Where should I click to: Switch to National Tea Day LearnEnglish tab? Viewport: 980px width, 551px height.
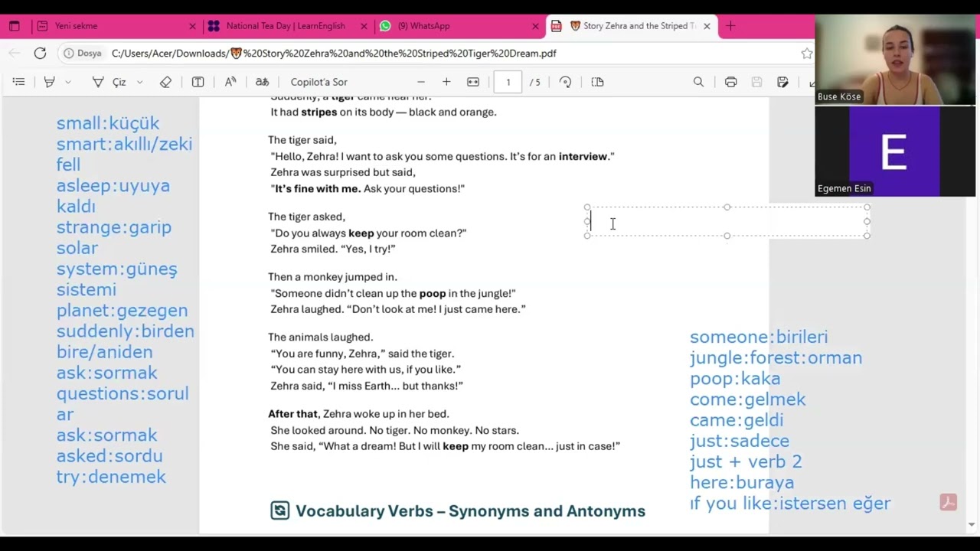pos(286,26)
